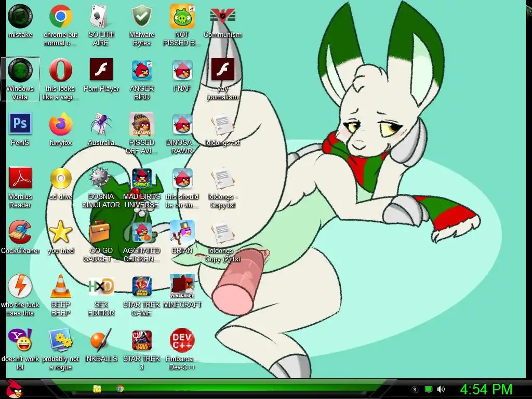This screenshot has width=532, height=399.
Task: Click the volume speaker tray icon
Action: click(x=441, y=389)
